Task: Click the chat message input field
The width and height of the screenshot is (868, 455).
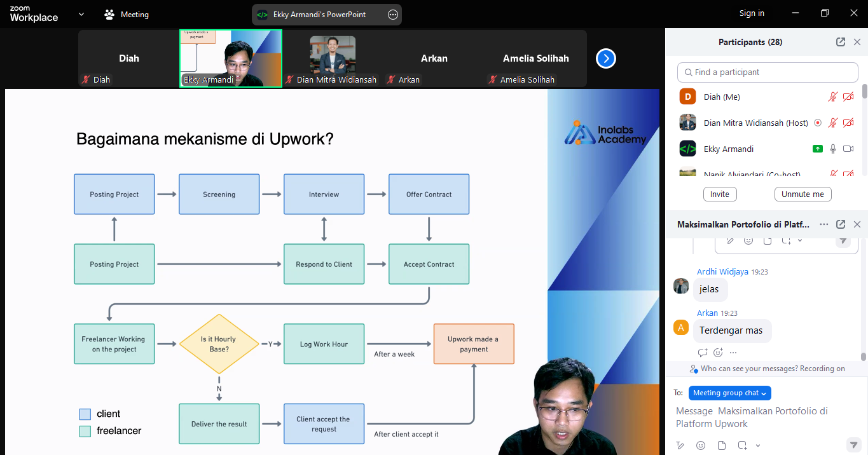Action: (766, 418)
